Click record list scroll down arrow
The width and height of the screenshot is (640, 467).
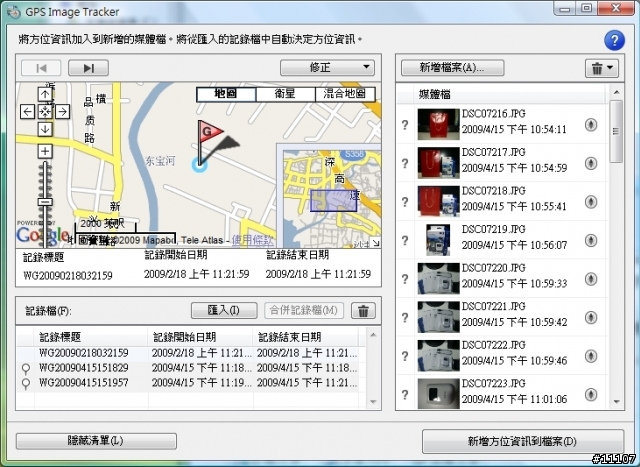pyautogui.click(x=373, y=402)
